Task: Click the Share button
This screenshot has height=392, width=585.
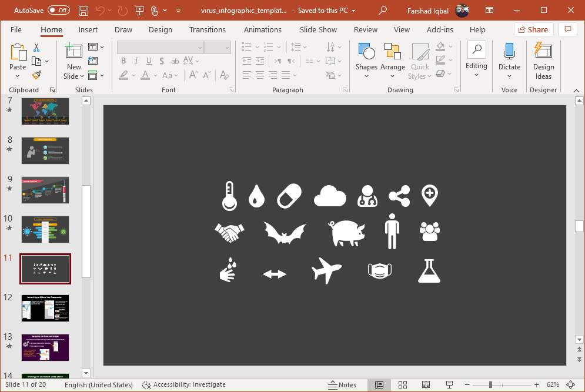Action: (533, 29)
